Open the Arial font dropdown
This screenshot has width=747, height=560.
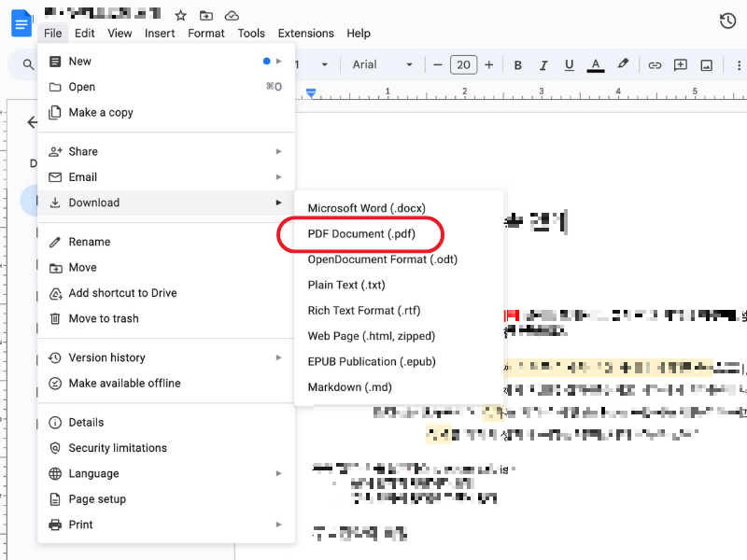[382, 64]
